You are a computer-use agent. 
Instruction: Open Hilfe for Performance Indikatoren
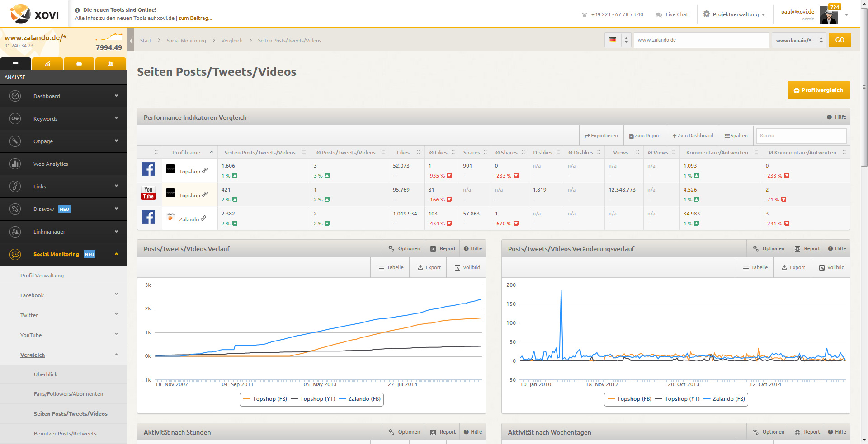836,117
